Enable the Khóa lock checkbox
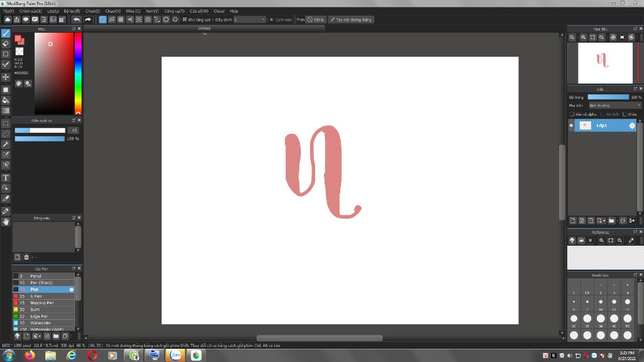644x362 pixels. tap(625, 114)
